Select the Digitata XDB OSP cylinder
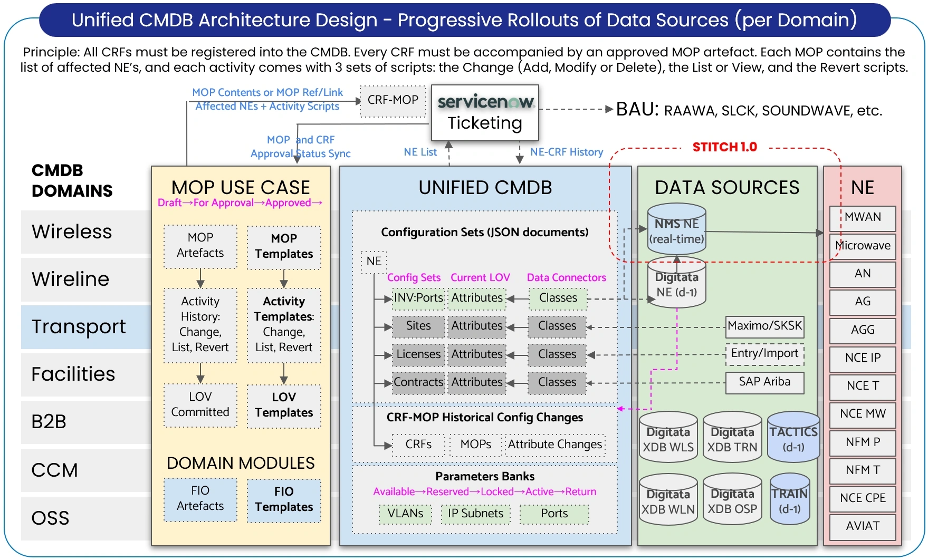The width and height of the screenshot is (928, 560). tap(732, 499)
